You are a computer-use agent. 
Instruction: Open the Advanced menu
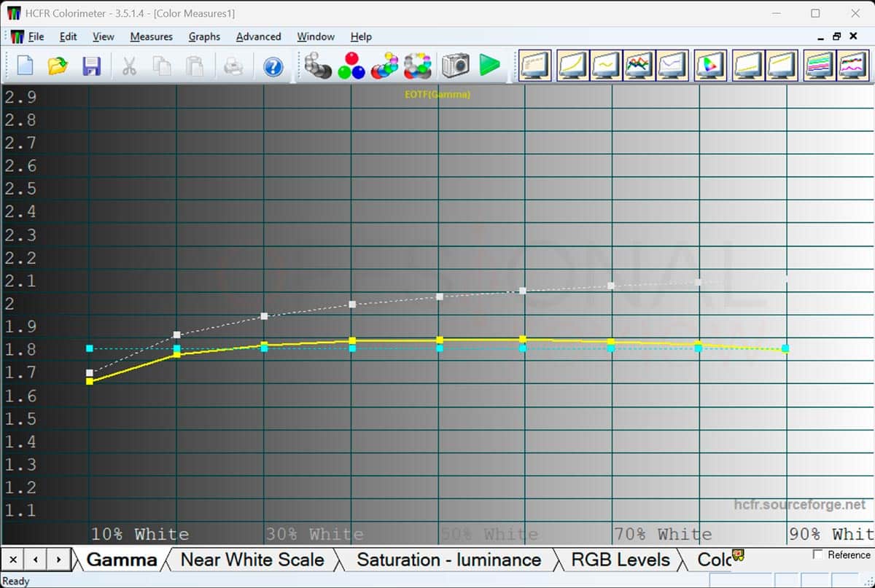259,36
